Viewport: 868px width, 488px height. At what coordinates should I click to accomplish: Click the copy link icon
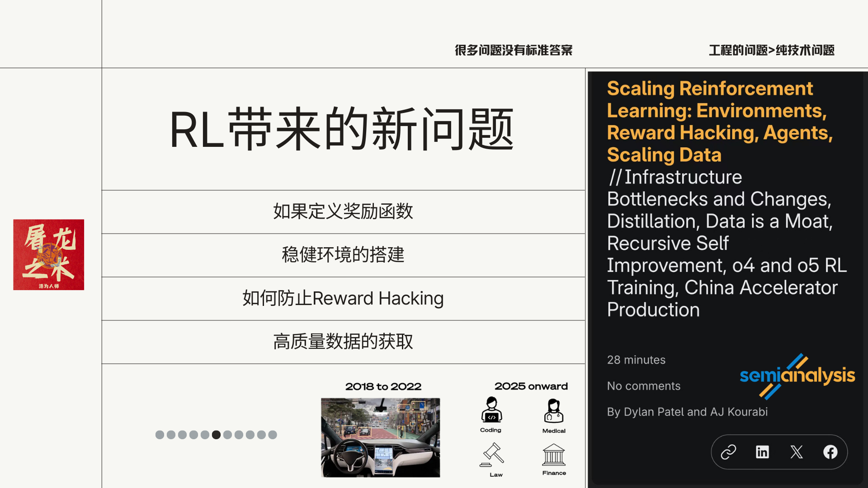pyautogui.click(x=728, y=452)
